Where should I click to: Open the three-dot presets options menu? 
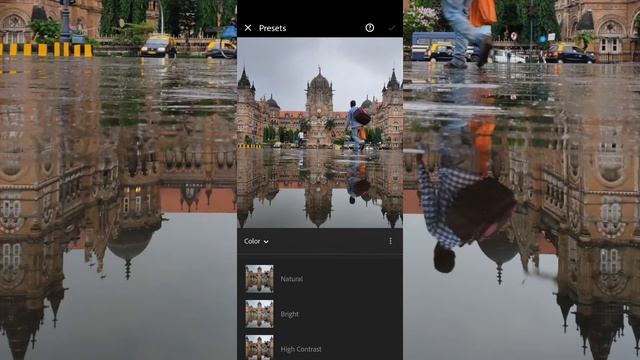(390, 241)
